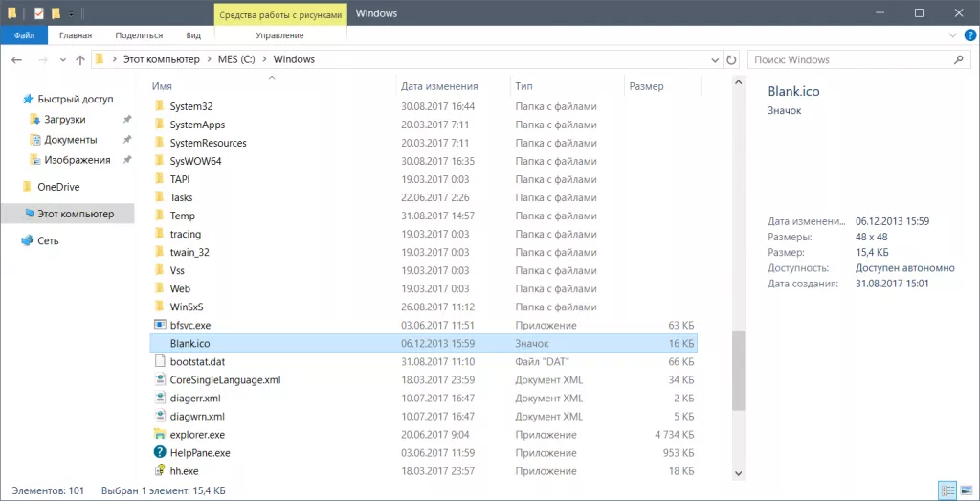Open the Help question mark icon
The height and width of the screenshot is (501, 980).
[967, 35]
